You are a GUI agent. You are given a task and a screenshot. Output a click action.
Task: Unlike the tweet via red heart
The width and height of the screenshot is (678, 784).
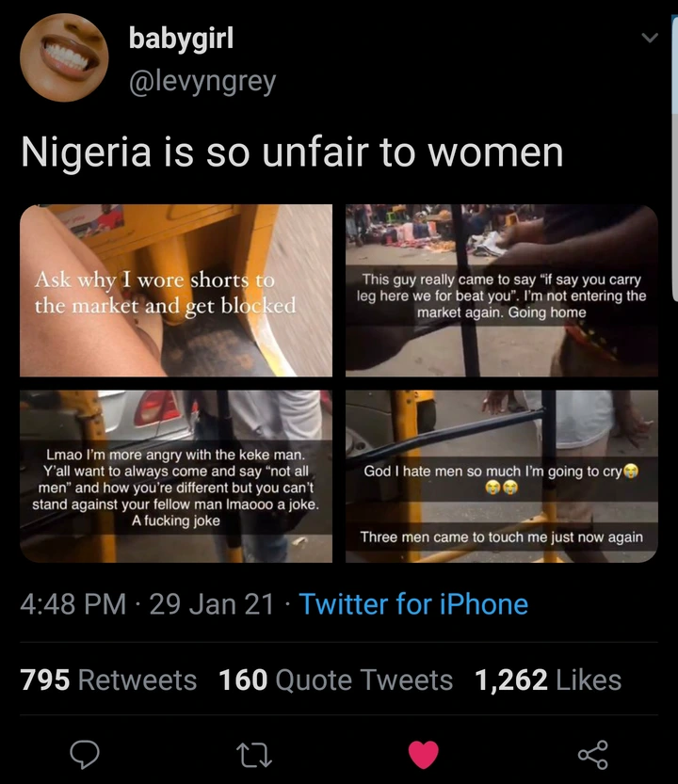pyautogui.click(x=423, y=754)
